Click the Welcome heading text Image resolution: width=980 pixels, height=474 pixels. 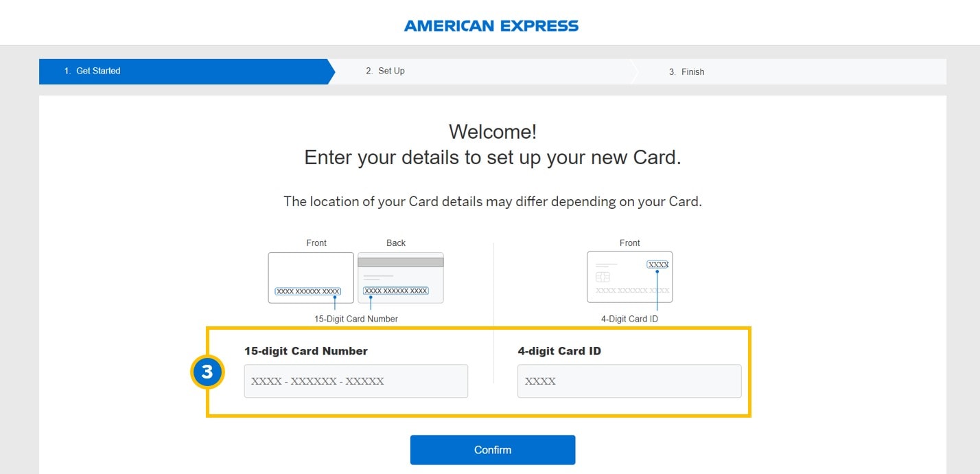pyautogui.click(x=492, y=131)
